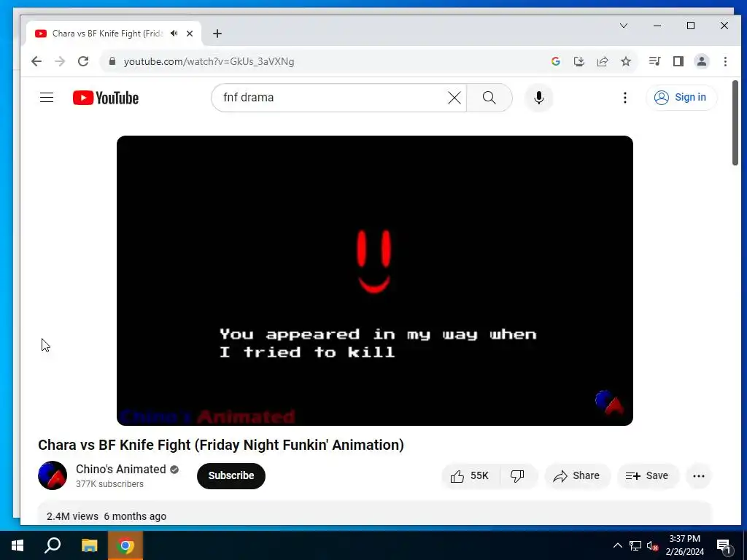Save the video to a playlist
The image size is (747, 560).
tap(647, 475)
